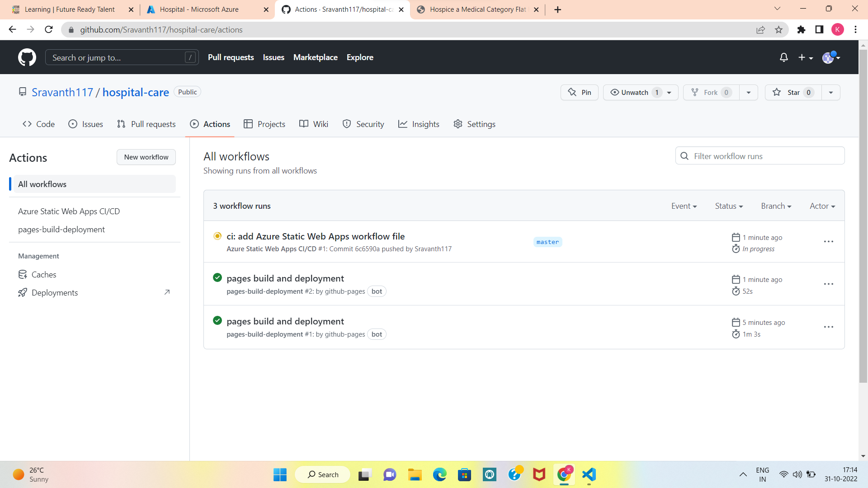The height and width of the screenshot is (488, 868).
Task: Open the notifications bell
Action: tap(784, 57)
